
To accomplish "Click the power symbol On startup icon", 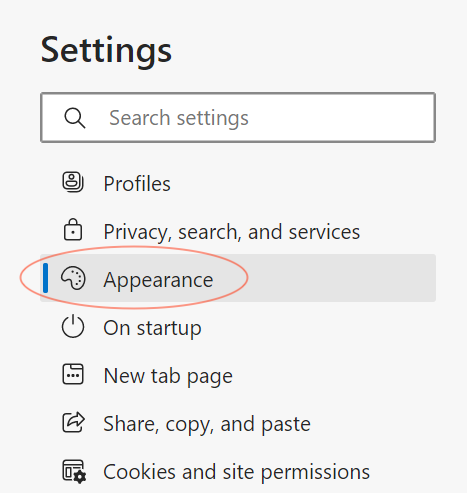I will 73,326.
